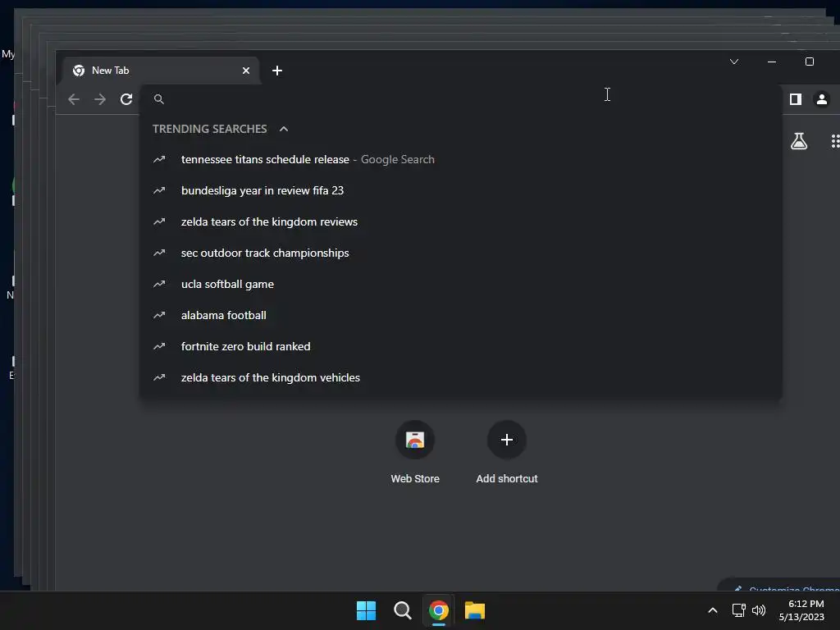Image resolution: width=840 pixels, height=630 pixels.
Task: Open the tab search chevron
Action: (x=734, y=62)
